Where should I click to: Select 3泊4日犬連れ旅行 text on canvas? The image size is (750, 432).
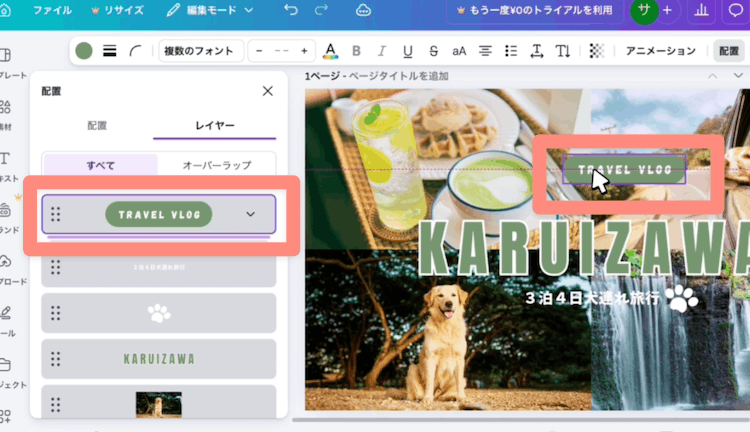click(x=593, y=298)
